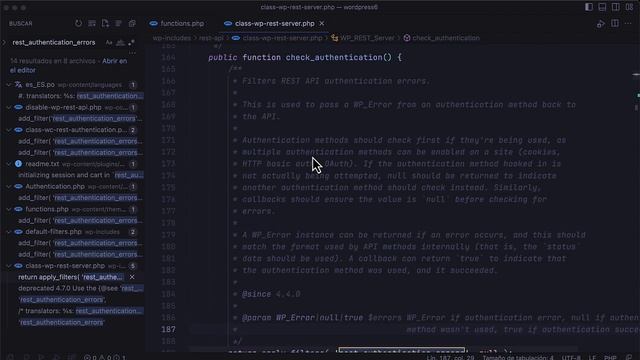
Task: Click the disable-wp-rest-api.php PHP file icon
Action: pyautogui.click(x=18, y=107)
